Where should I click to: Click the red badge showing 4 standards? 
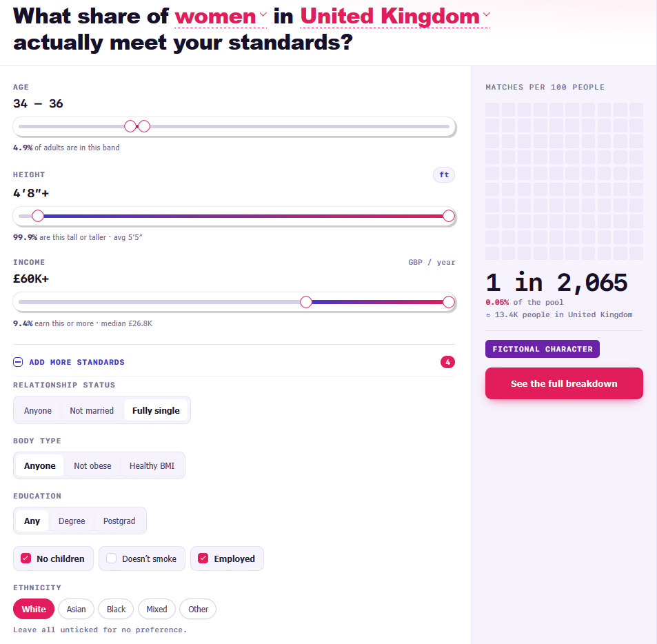(x=447, y=362)
